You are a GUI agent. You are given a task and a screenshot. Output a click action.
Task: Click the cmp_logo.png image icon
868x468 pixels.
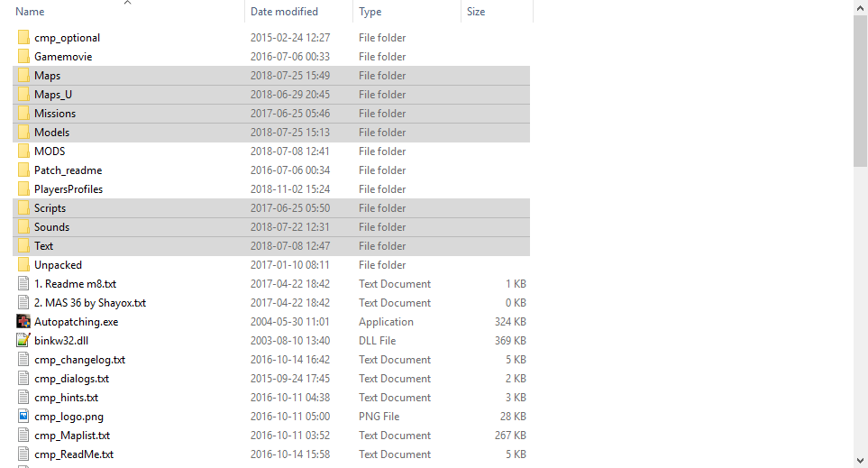click(23, 417)
